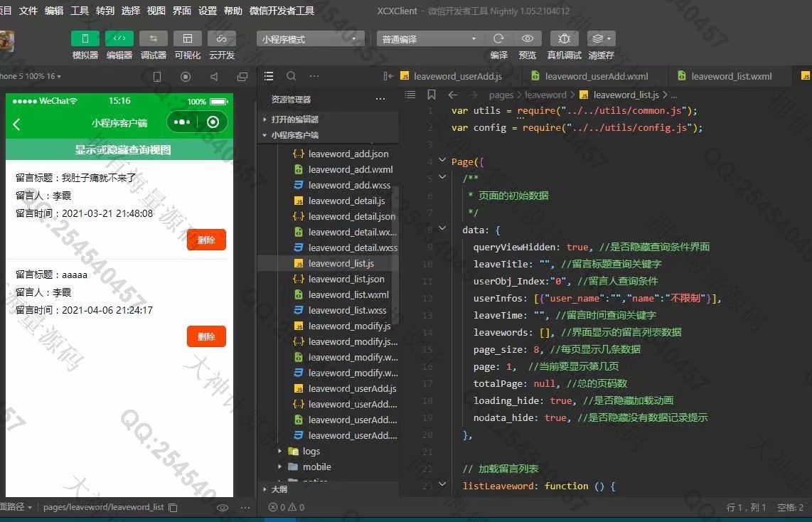Open the 资源管理器 panel ellipsis menu
812x522 pixels.
(x=380, y=99)
